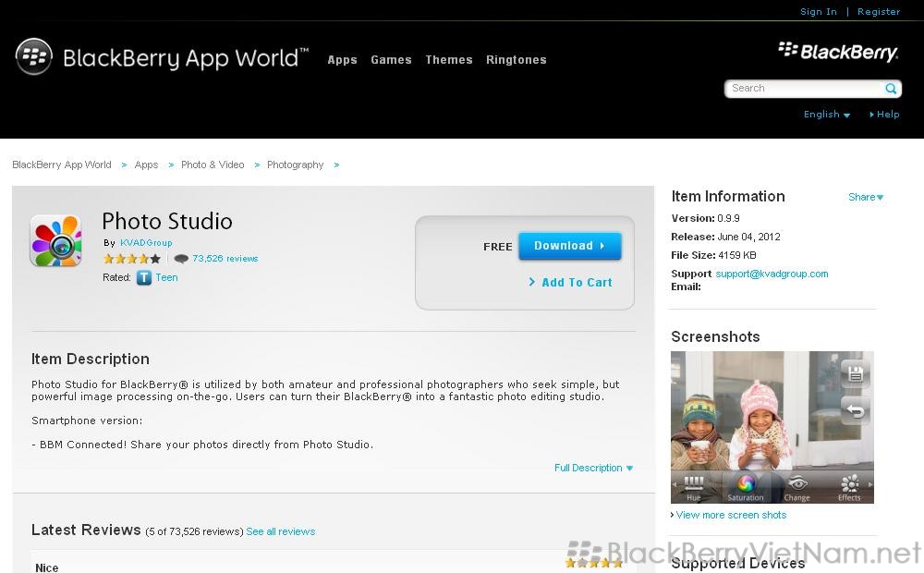Viewport: 924px width, 573px height.
Task: Open the Help link
Action: [884, 115]
